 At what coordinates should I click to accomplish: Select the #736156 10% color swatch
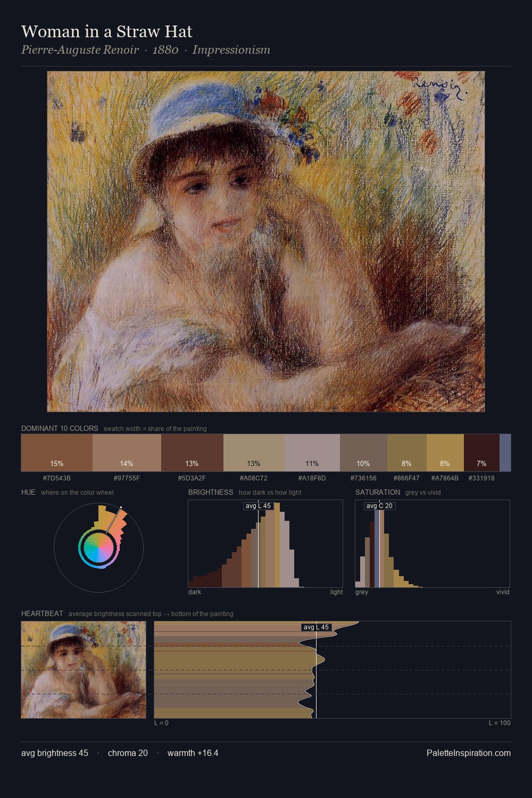point(363,453)
